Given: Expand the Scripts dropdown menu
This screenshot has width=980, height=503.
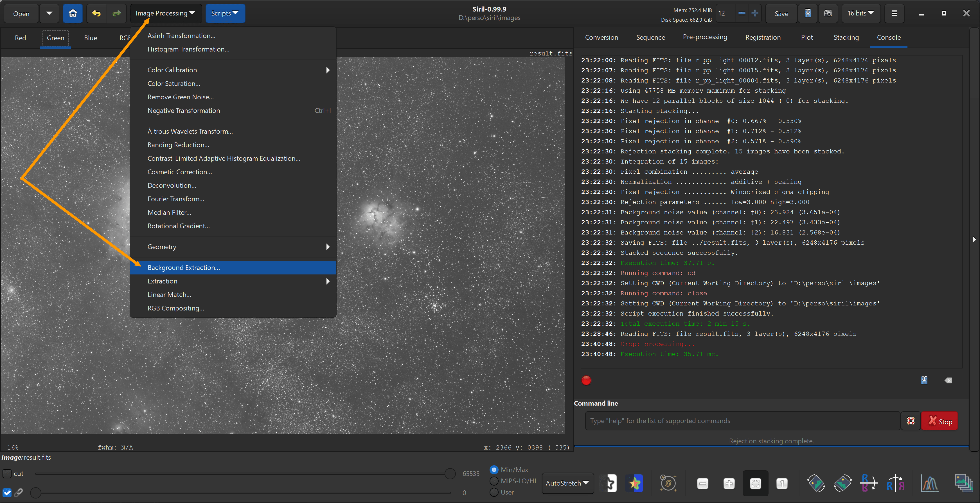Looking at the screenshot, I should point(225,13).
